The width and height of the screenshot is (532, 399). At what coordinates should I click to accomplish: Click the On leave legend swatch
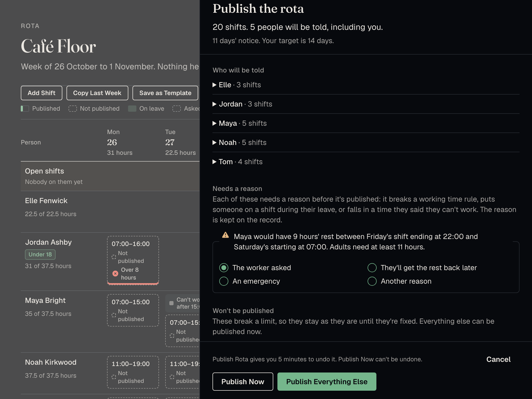132,109
